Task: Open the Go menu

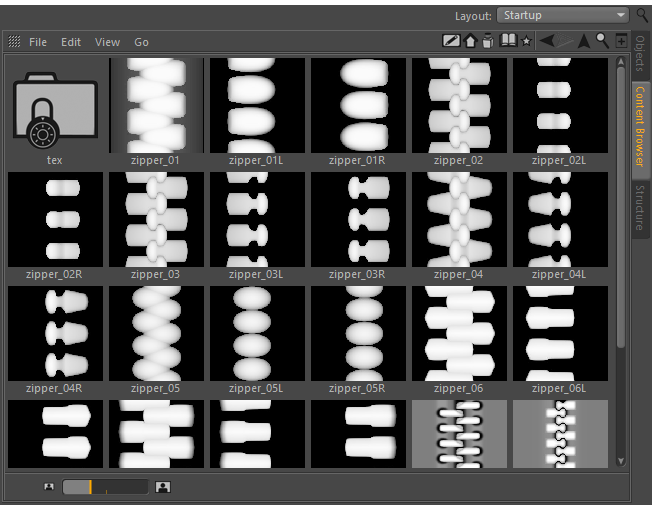Action: pyautogui.click(x=141, y=42)
